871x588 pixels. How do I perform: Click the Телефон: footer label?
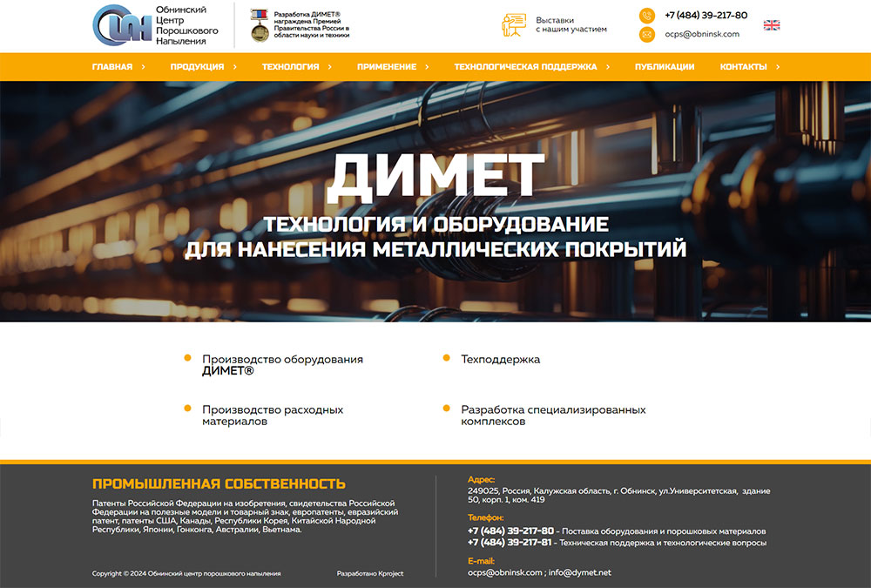pyautogui.click(x=485, y=517)
